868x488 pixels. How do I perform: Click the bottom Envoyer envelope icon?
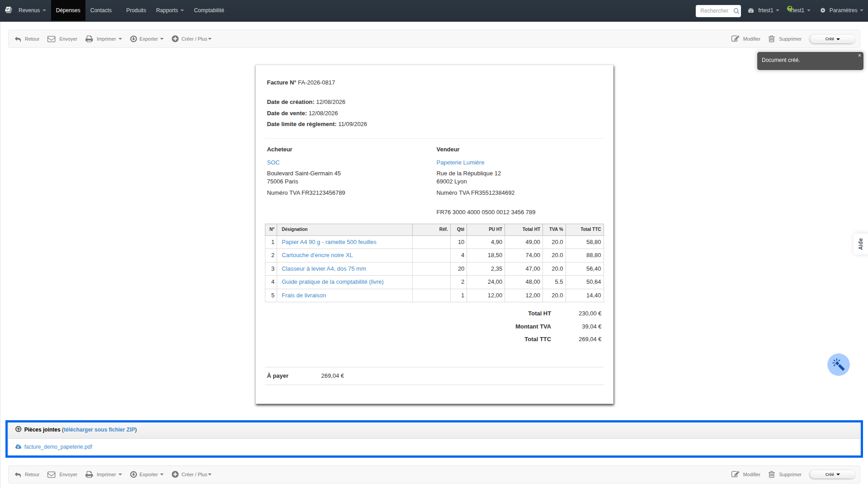(52, 475)
